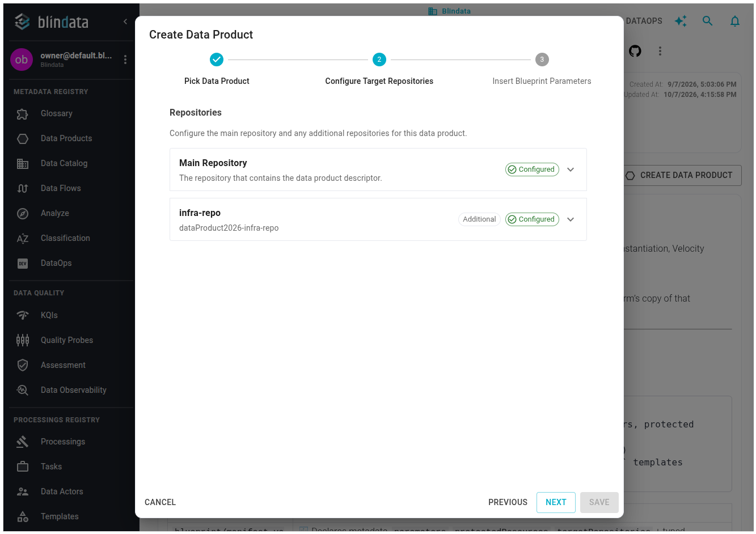Select Configure Target Repositories step
This screenshot has width=756, height=534.
[x=379, y=69]
